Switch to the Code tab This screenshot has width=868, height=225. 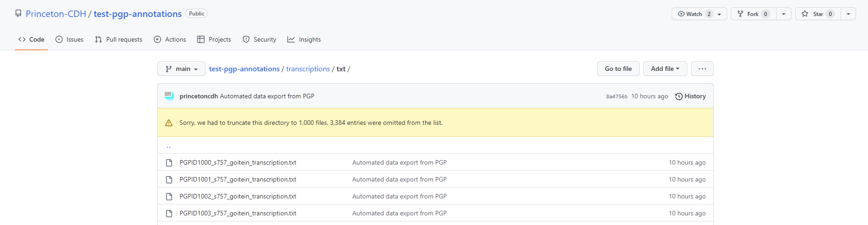[x=31, y=39]
